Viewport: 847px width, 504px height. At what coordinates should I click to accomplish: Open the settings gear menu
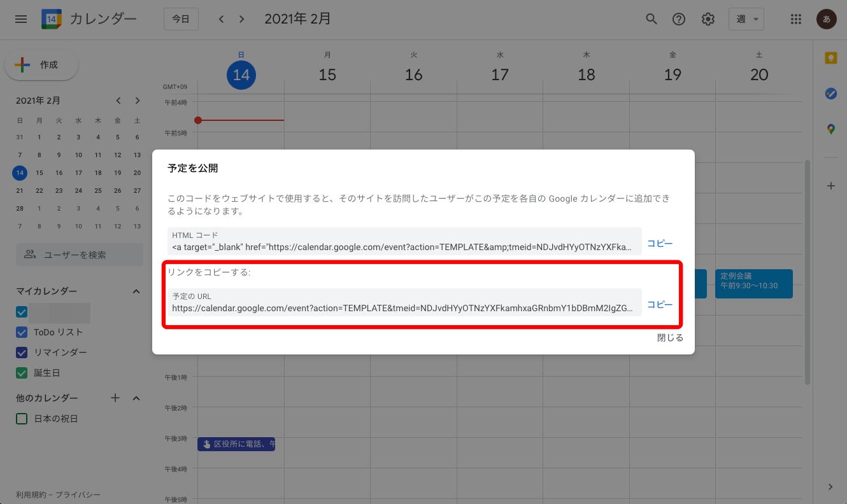(x=708, y=19)
